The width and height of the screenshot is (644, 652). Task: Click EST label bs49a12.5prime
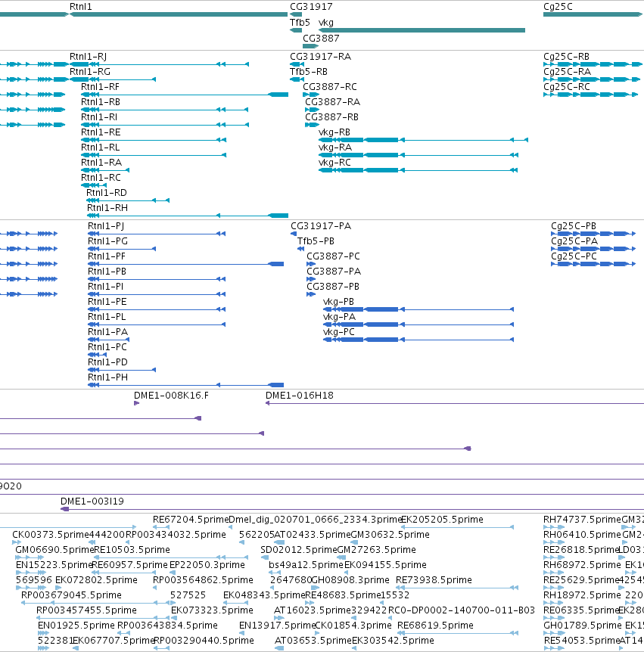[306, 565]
